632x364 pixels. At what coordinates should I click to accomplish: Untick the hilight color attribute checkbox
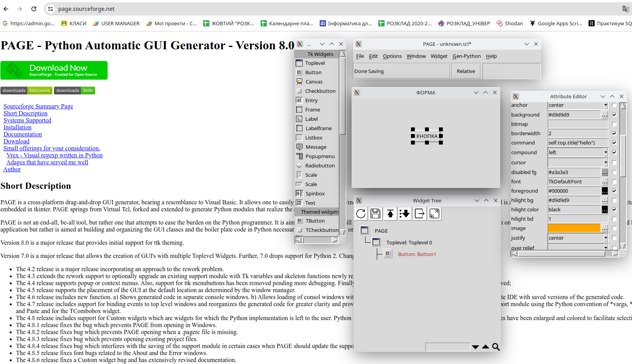[x=614, y=209]
